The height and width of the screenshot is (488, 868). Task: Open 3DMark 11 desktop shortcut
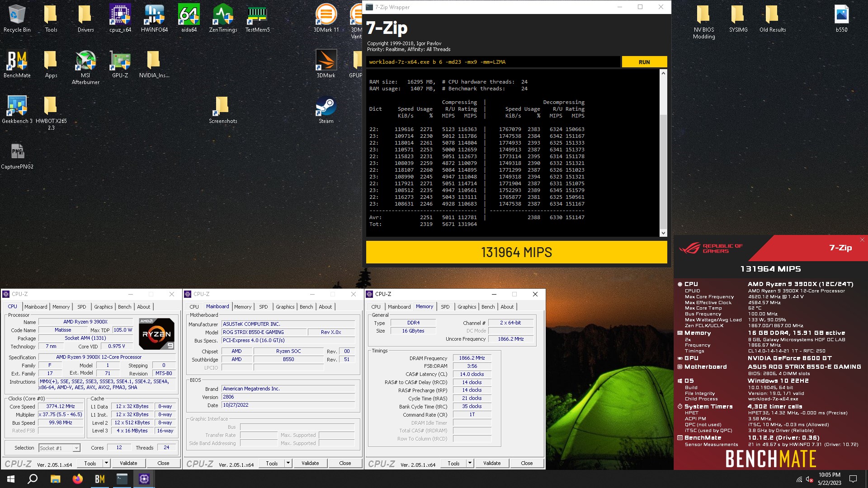326,19
